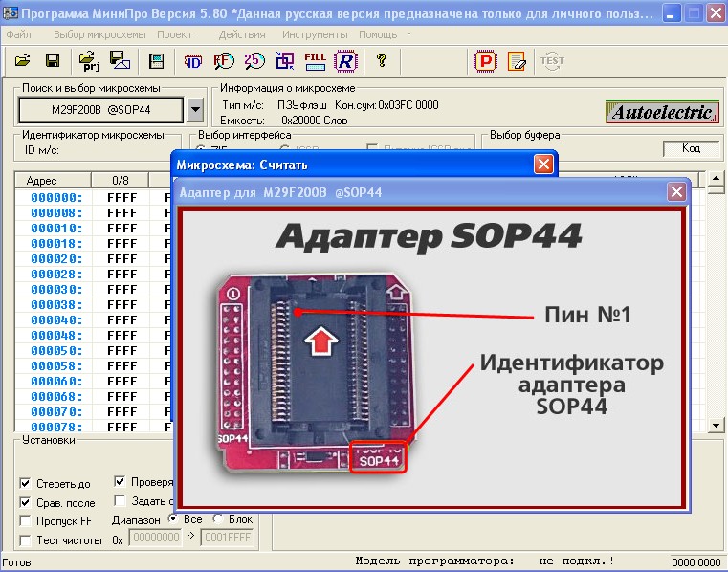Select the Все range radio button
728x572 pixels.
(173, 518)
